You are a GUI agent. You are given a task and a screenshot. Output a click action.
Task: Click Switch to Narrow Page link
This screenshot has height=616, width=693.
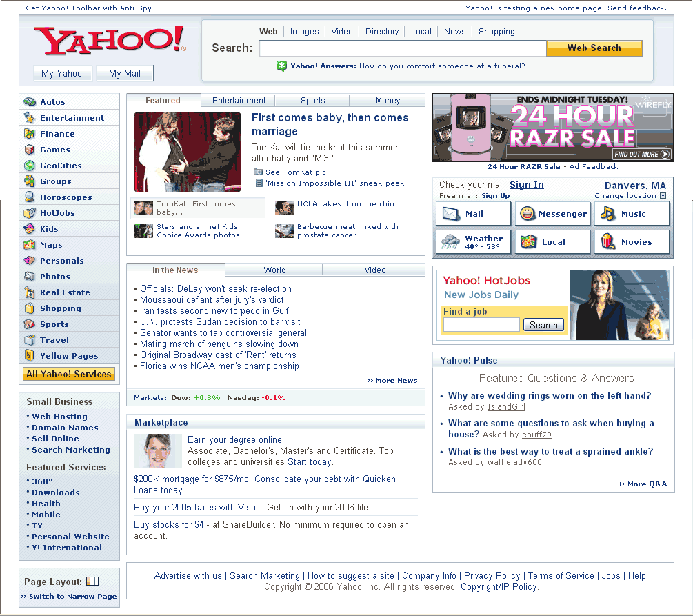pos(69,597)
